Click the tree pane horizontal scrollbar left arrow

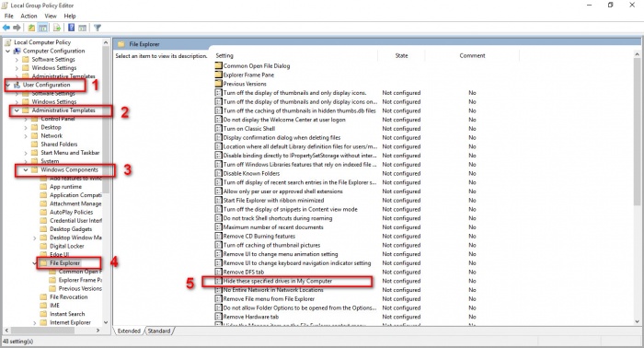6,331
